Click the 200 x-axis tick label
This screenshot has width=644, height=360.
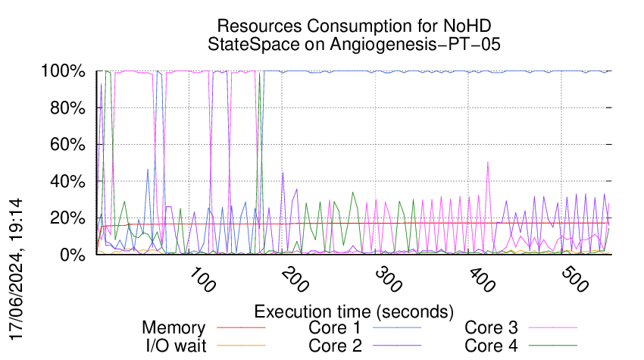tap(295, 280)
